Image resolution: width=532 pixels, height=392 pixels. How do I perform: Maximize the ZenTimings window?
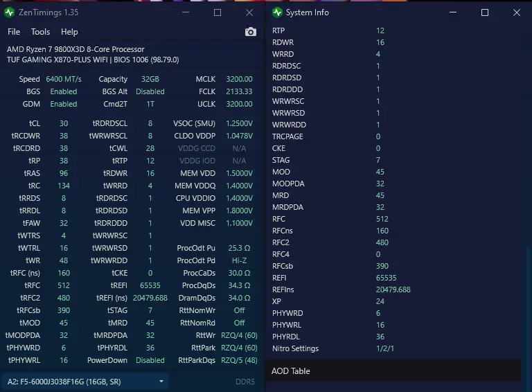[218, 12]
